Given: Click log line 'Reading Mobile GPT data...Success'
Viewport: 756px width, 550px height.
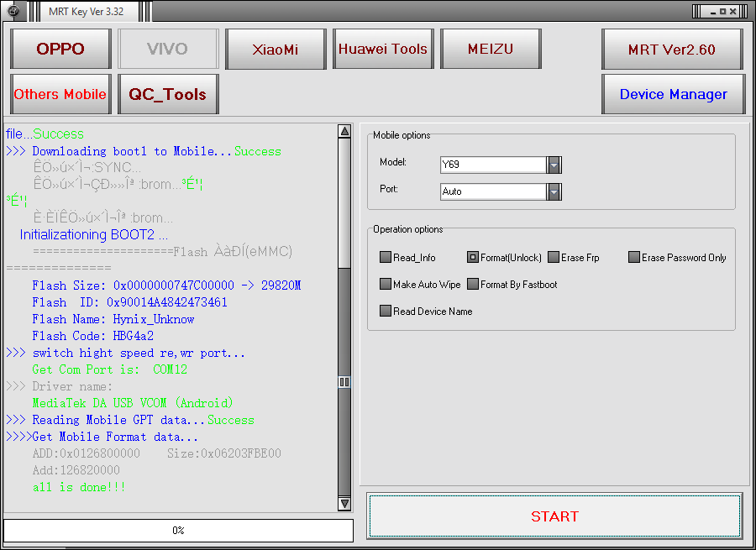Looking at the screenshot, I should (130, 420).
